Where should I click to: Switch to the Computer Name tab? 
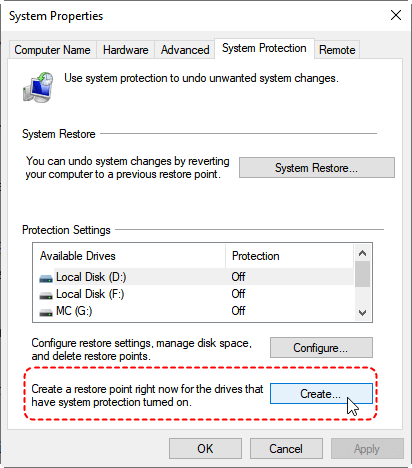tap(52, 50)
